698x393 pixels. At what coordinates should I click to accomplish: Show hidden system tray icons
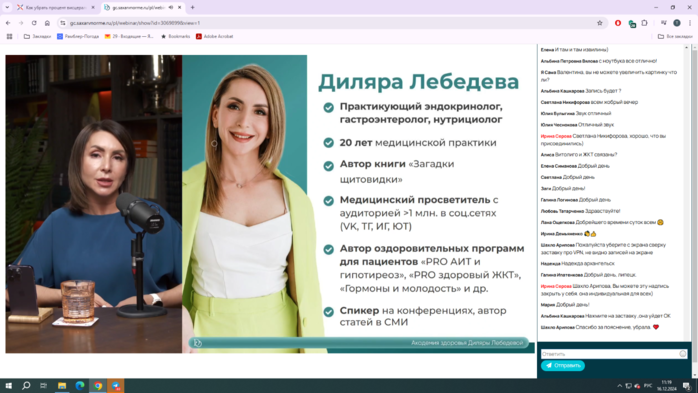pos(620,386)
